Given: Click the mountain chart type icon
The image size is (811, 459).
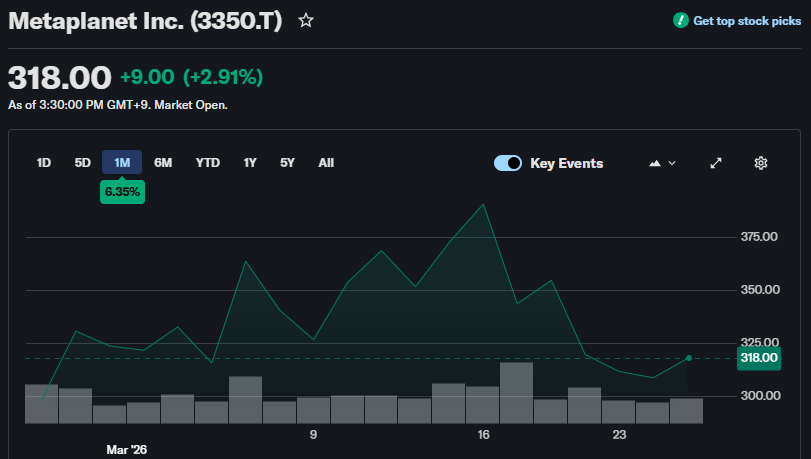Looking at the screenshot, I should click(x=655, y=163).
